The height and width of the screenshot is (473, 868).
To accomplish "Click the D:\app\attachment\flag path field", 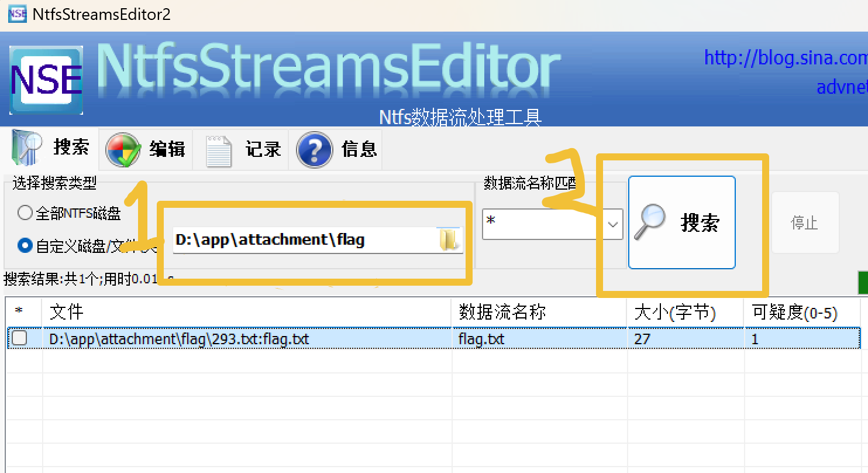I will [318, 240].
